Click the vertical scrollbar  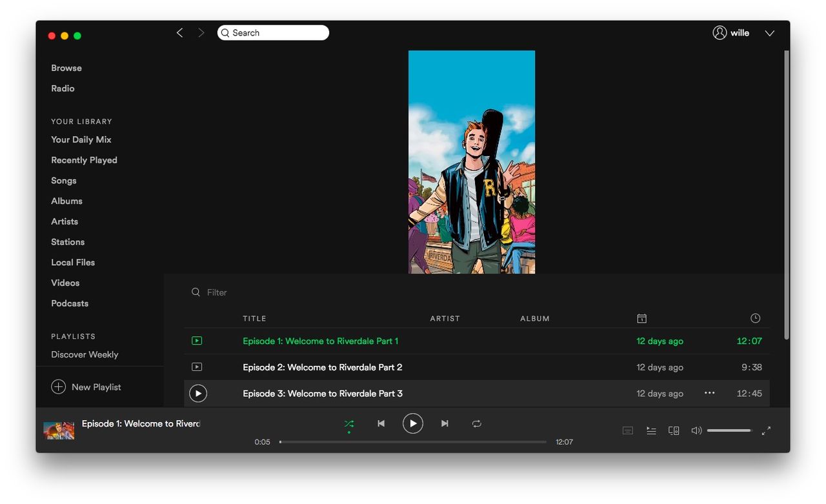[786, 194]
